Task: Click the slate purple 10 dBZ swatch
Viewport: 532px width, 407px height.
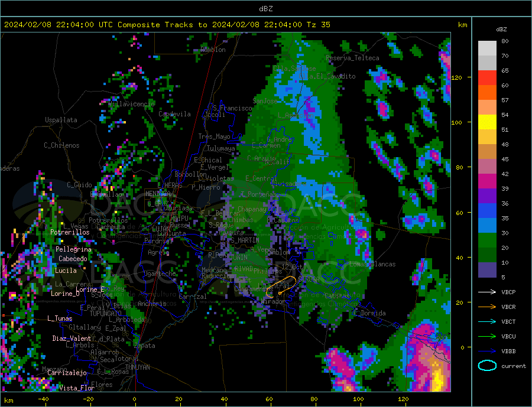Action: 487,269
